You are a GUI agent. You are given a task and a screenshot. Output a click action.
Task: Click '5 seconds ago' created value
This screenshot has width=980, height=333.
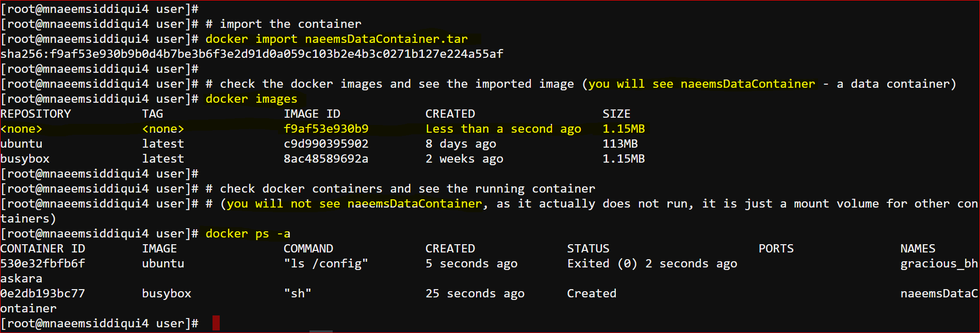[x=471, y=264]
